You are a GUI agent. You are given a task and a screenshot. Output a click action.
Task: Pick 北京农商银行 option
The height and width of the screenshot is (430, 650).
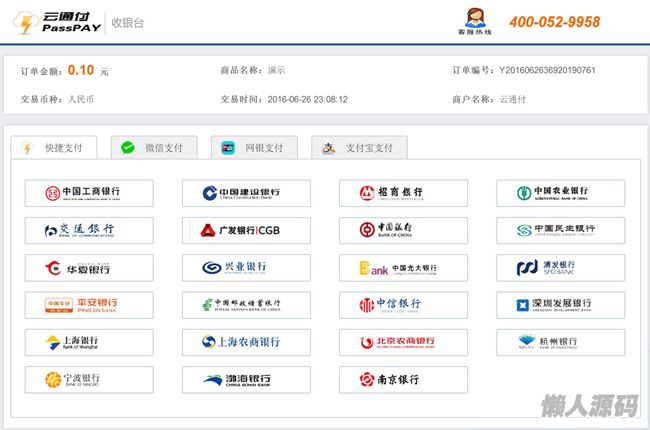click(403, 343)
